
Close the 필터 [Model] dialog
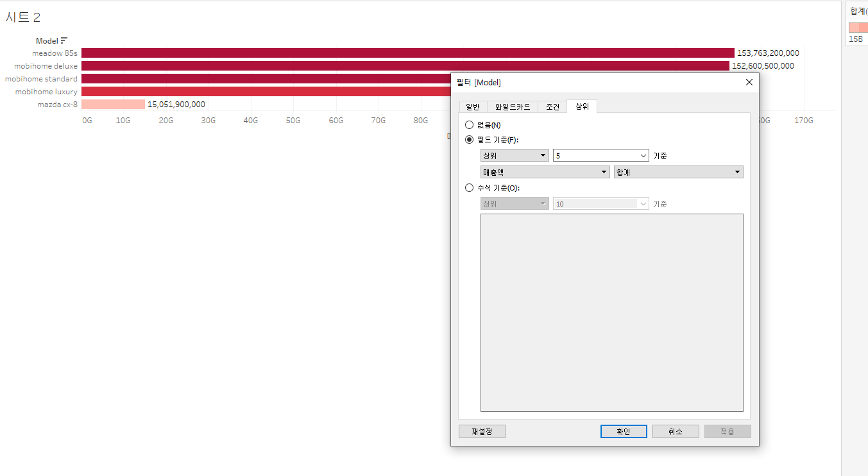click(749, 82)
